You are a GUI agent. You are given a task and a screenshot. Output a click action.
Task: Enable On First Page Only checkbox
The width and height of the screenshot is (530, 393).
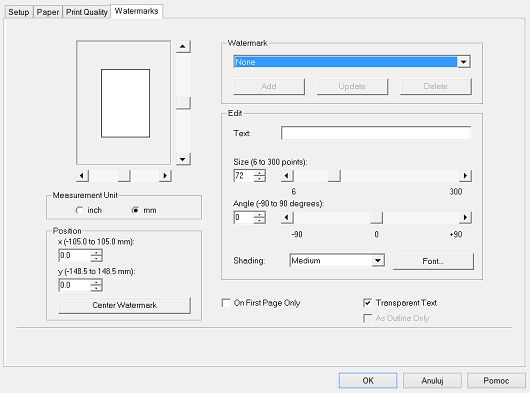coord(226,302)
